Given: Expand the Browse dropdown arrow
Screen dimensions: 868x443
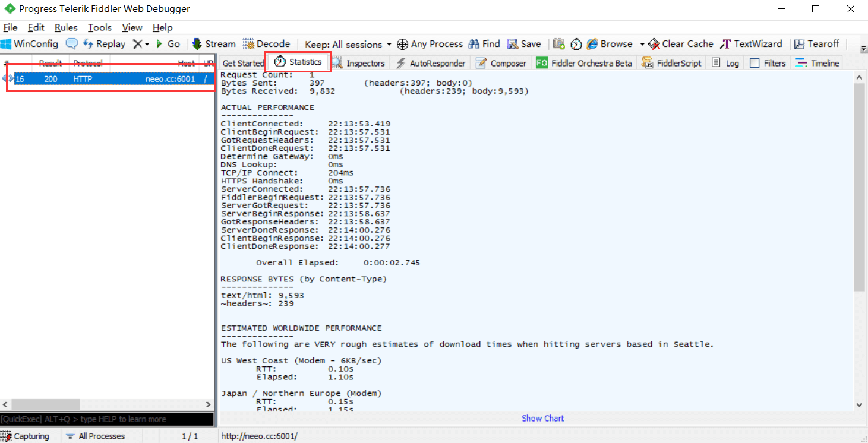Looking at the screenshot, I should click(642, 45).
